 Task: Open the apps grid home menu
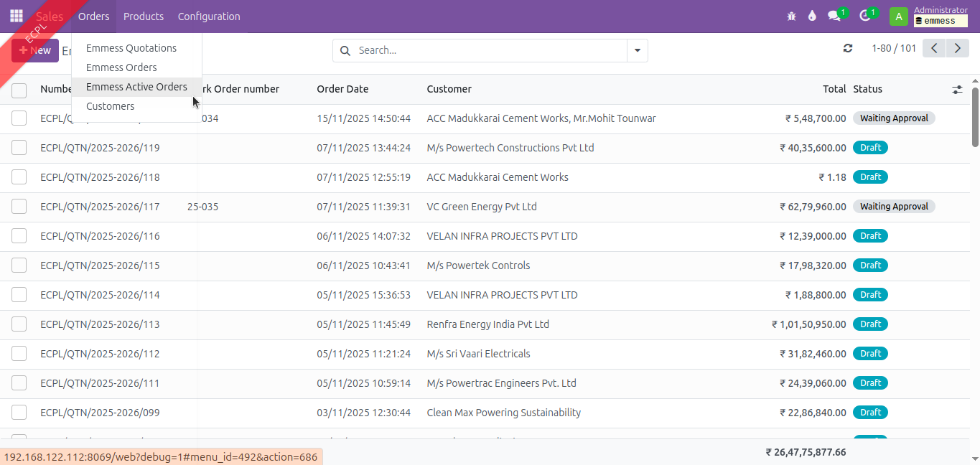pyautogui.click(x=17, y=16)
